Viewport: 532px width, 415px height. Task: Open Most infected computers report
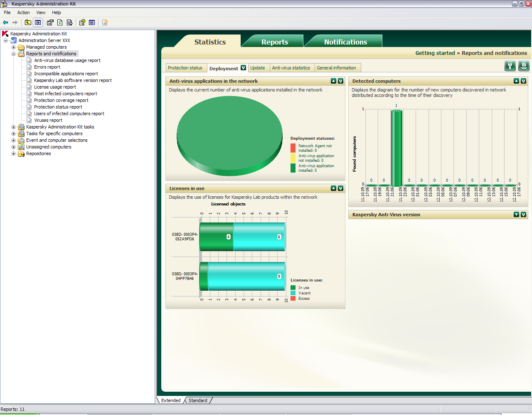tap(66, 94)
